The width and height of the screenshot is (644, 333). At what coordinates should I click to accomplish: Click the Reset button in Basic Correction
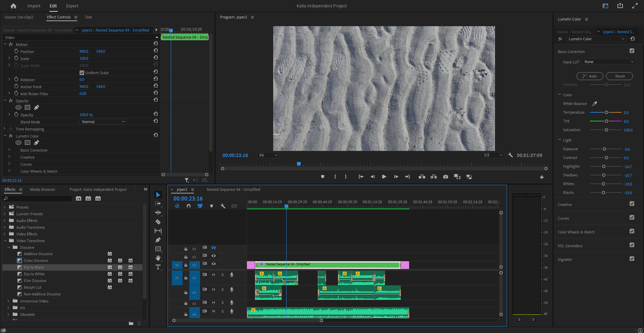(x=620, y=76)
